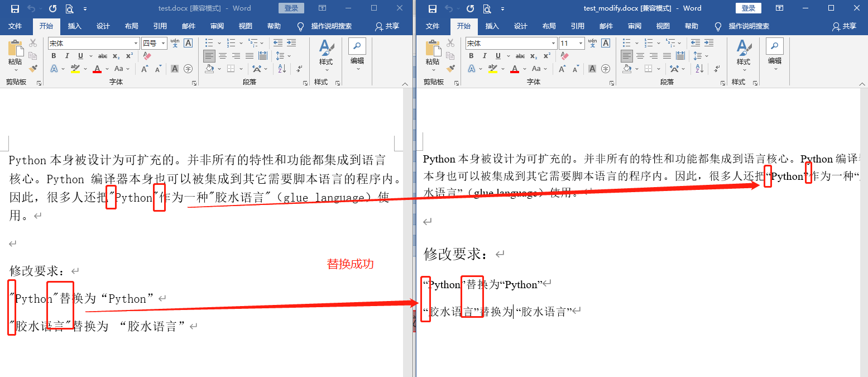Viewport: 868px width, 377px height.
Task: Click decrease indent icon in test.docx window
Action: [277, 43]
